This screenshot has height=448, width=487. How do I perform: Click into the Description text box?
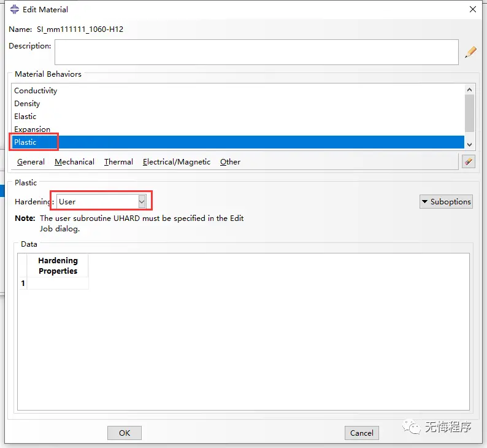click(x=256, y=52)
